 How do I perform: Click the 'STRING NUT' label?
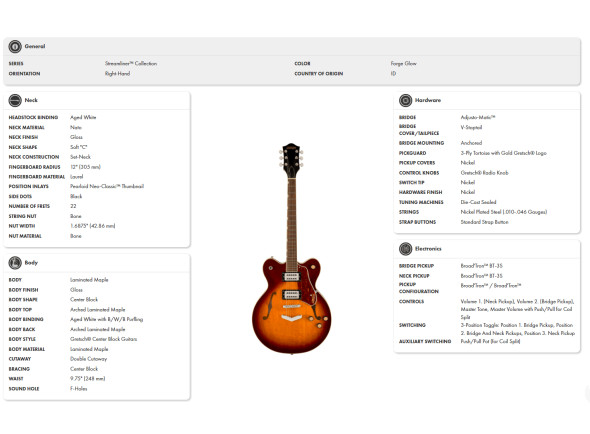click(23, 216)
